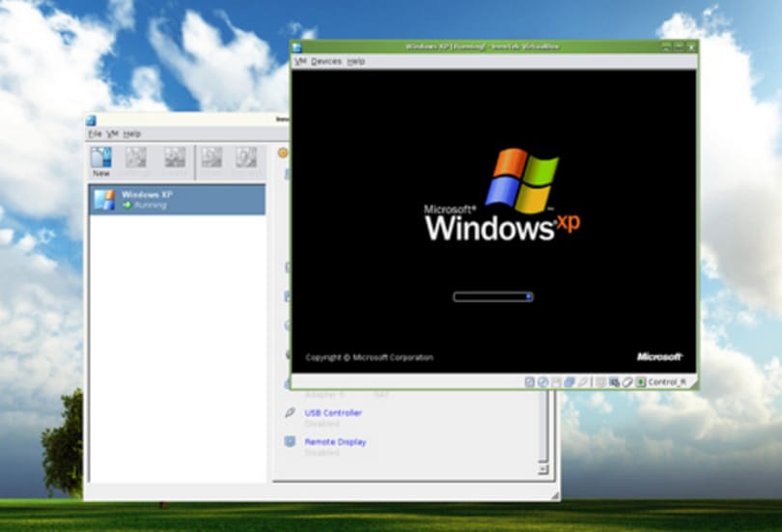Screen dimensions: 782x532
Task: Click the CD/DVD activity status icon
Action: [544, 382]
